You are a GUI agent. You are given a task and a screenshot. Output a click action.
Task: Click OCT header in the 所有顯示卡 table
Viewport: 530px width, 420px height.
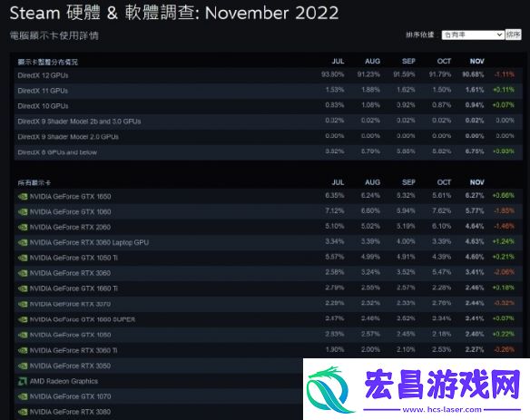point(444,182)
